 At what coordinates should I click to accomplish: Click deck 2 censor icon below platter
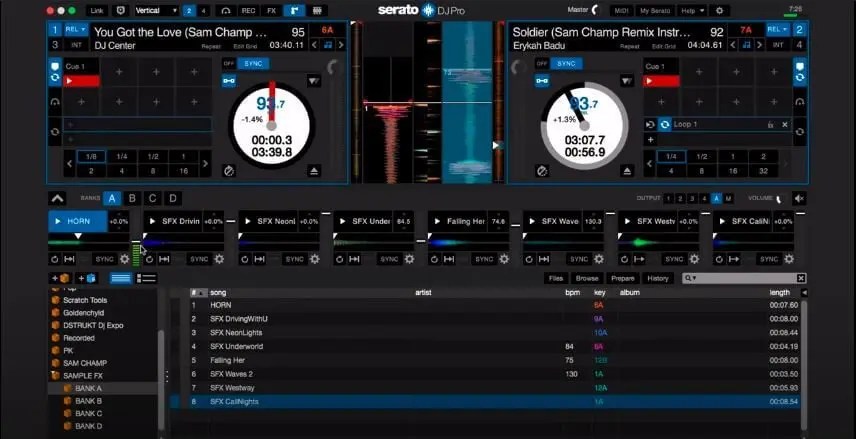(x=542, y=171)
